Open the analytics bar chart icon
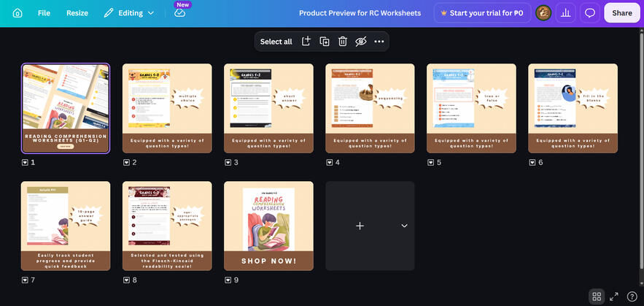644x306 pixels. 565,13
